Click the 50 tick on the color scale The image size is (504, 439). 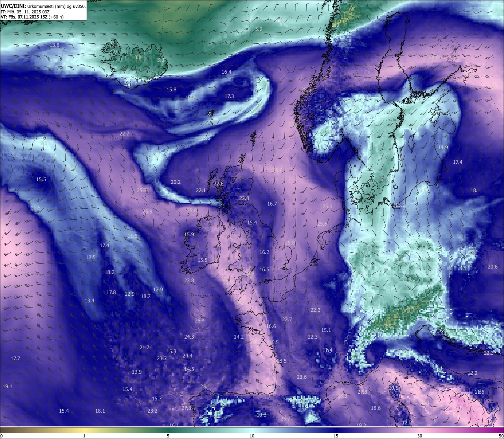[x=501, y=436]
